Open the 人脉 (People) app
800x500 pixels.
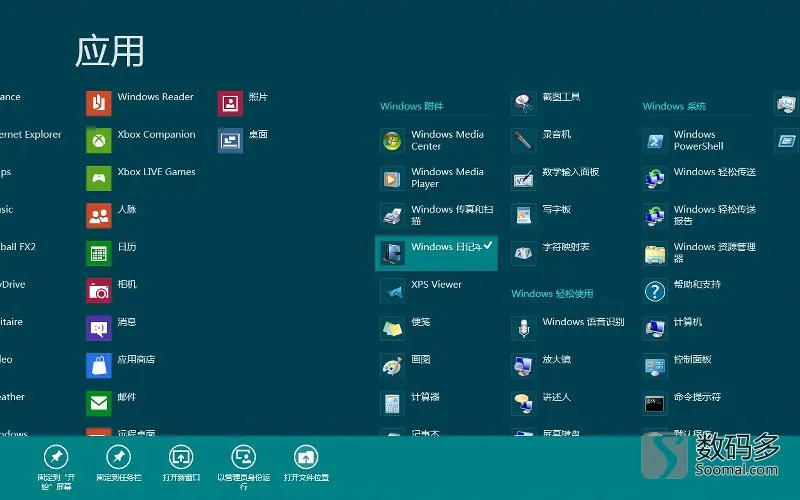pos(111,215)
